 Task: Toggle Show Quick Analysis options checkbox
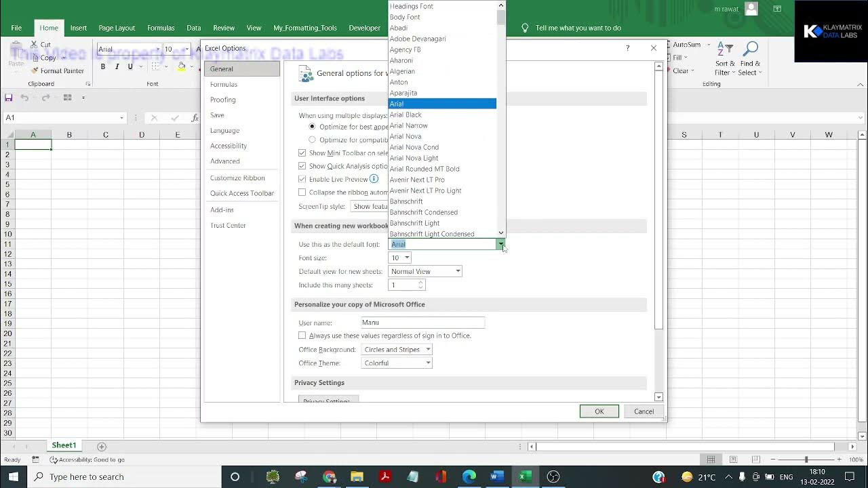[302, 166]
